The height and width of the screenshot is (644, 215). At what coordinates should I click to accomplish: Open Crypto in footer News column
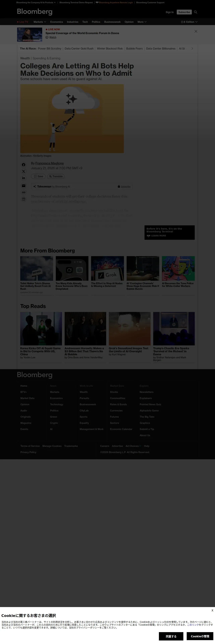(x=54, y=423)
